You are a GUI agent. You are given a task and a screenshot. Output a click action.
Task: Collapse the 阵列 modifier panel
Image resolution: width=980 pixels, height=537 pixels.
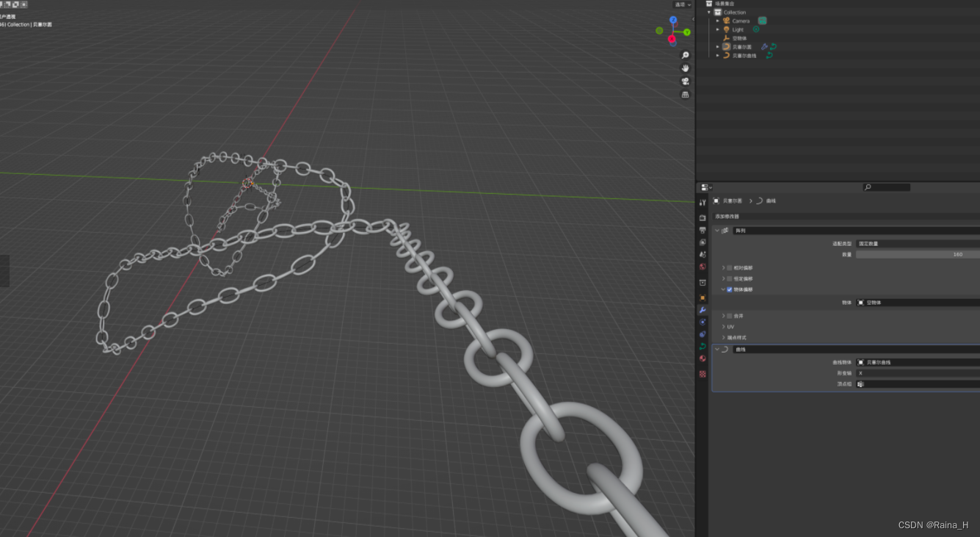coord(717,231)
